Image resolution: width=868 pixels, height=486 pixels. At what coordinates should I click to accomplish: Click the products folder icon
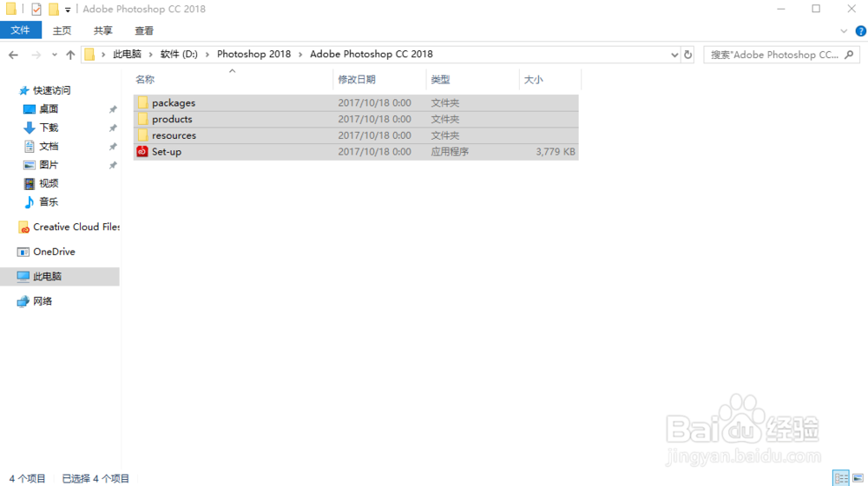coord(143,119)
